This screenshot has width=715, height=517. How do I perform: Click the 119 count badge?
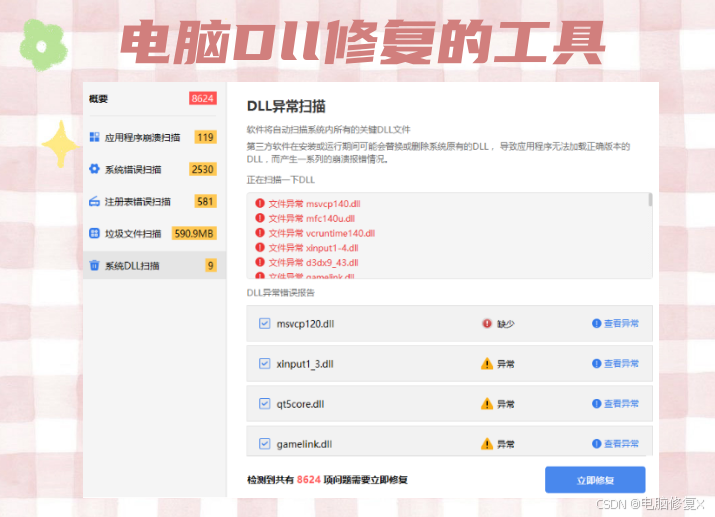pyautogui.click(x=206, y=137)
